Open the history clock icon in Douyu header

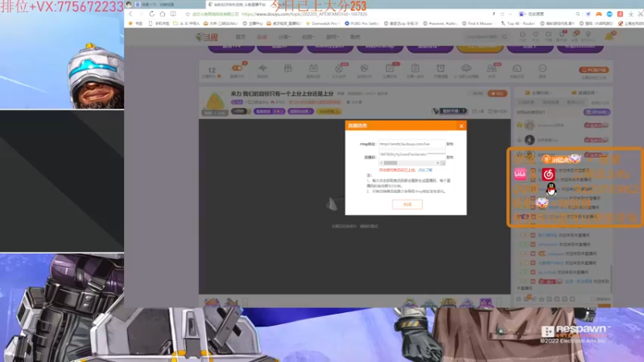click(522, 36)
